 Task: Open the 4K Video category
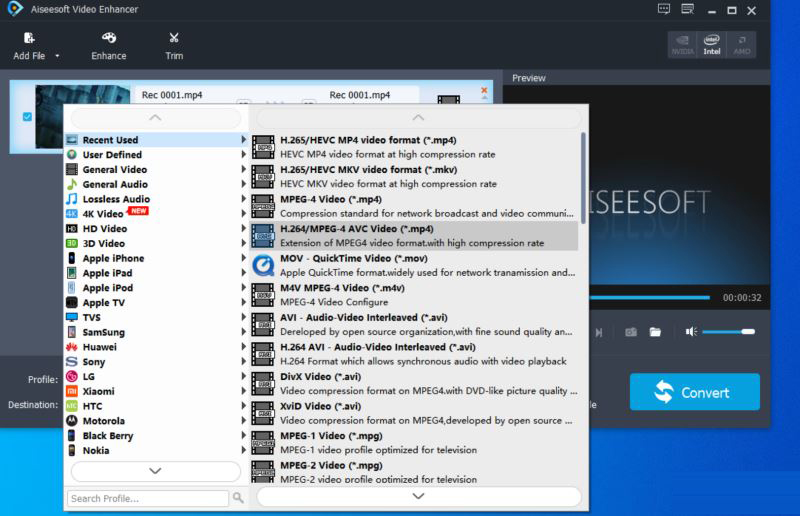pos(156,214)
